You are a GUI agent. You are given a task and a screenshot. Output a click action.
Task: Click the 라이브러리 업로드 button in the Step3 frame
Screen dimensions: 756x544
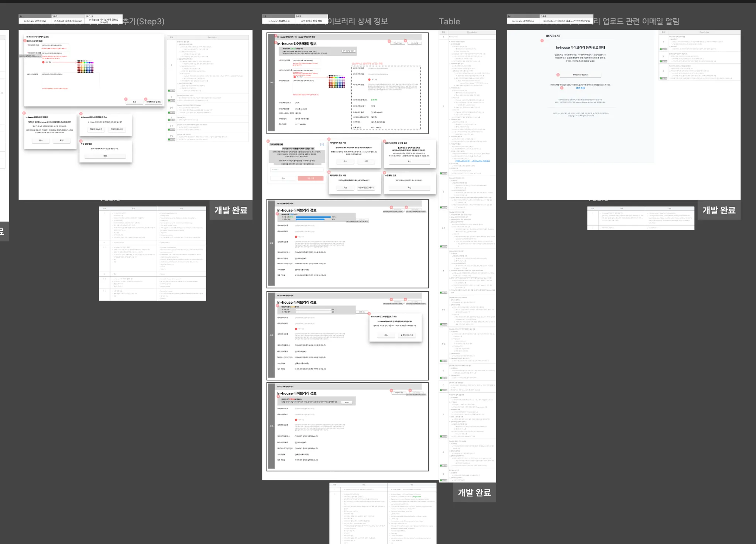pos(154,102)
